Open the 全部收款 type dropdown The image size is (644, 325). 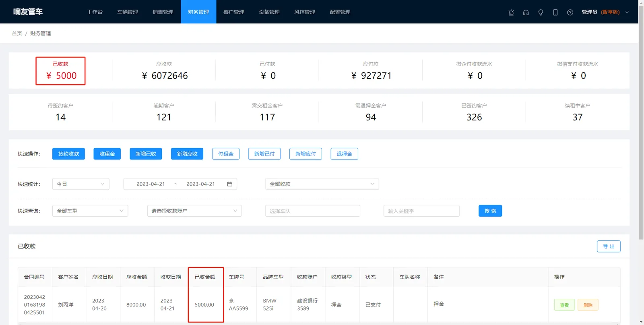(x=322, y=184)
